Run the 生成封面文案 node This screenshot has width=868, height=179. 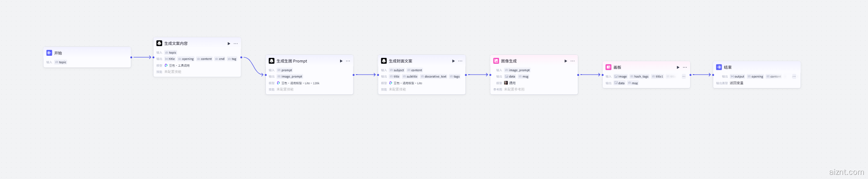[453, 61]
